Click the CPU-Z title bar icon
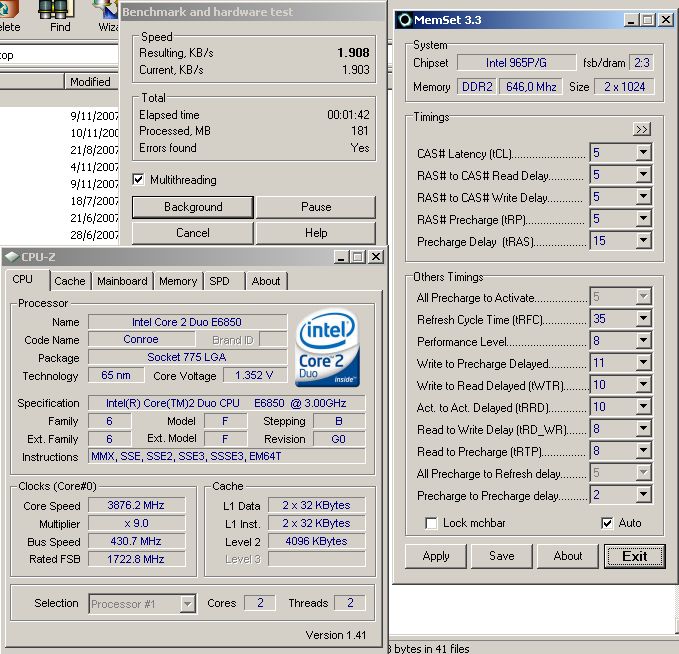 click(x=11, y=257)
